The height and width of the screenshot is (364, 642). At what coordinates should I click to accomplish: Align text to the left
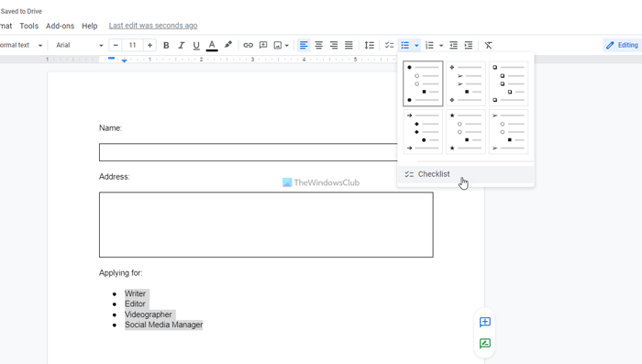(304, 46)
